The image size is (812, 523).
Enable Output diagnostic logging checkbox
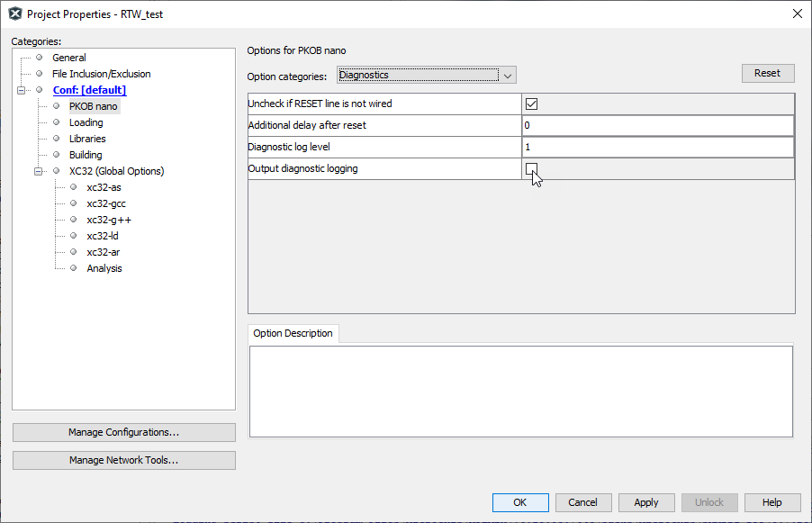[531, 168]
